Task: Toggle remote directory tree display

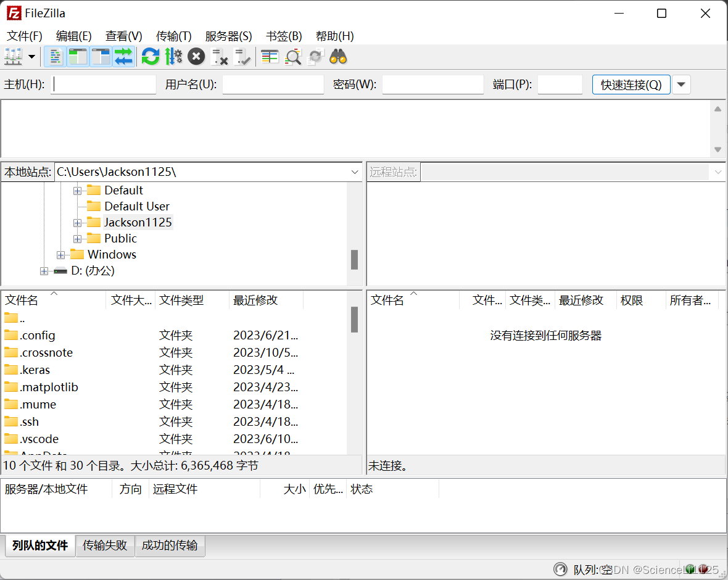Action: pyautogui.click(x=101, y=57)
